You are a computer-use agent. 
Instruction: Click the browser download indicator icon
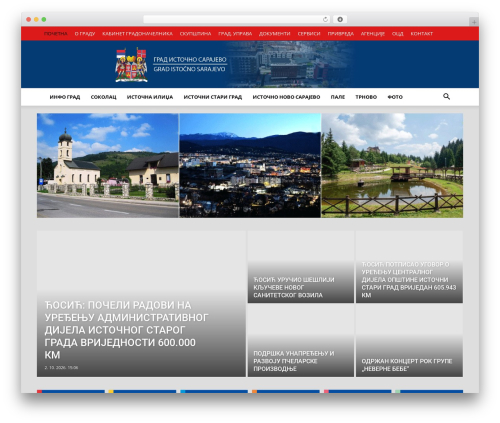coord(340,20)
